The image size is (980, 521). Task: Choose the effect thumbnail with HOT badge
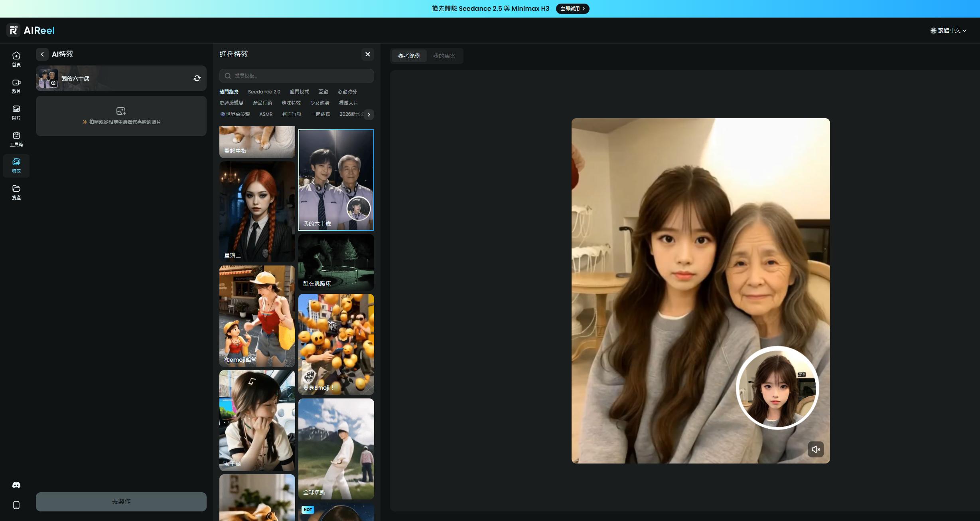pyautogui.click(x=336, y=512)
